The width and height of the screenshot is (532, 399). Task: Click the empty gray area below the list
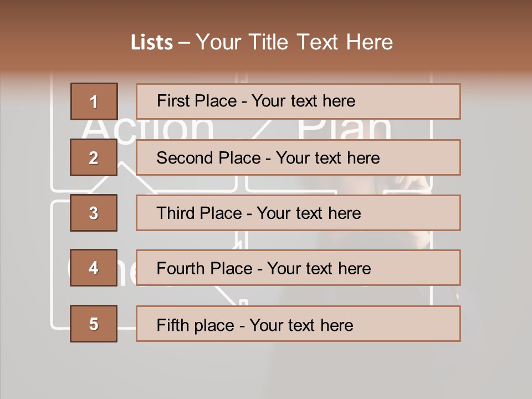(x=266, y=369)
